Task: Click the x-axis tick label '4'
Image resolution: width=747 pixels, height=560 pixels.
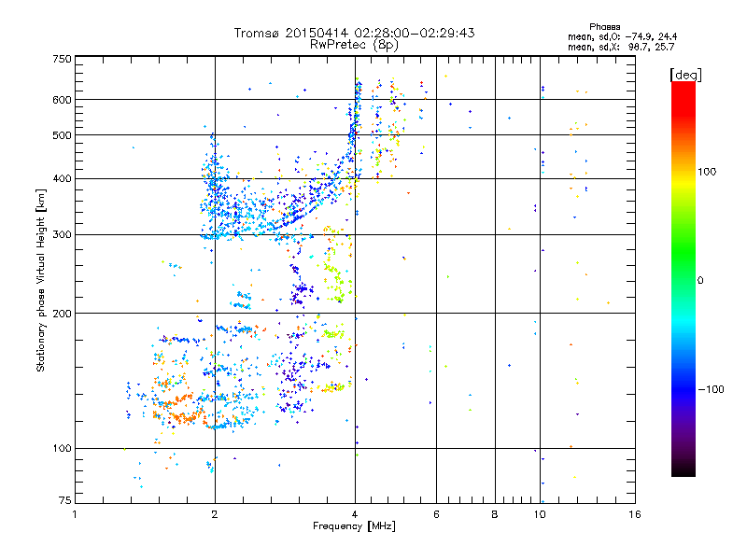Action: tap(355, 514)
